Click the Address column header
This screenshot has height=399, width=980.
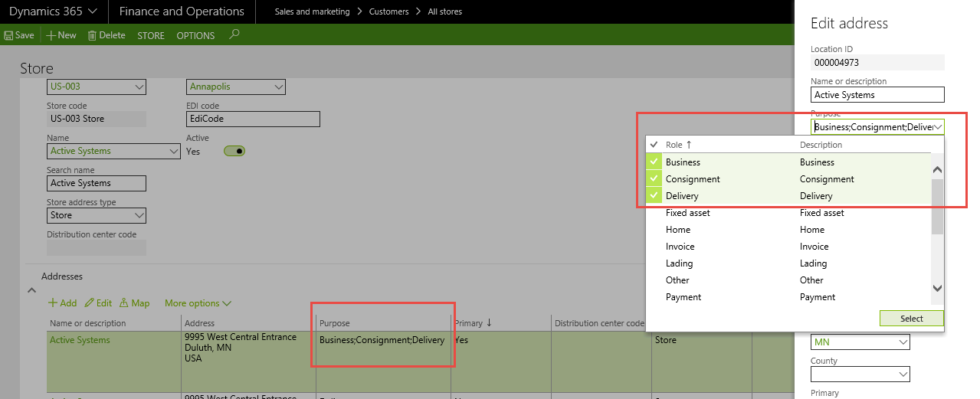(x=199, y=323)
